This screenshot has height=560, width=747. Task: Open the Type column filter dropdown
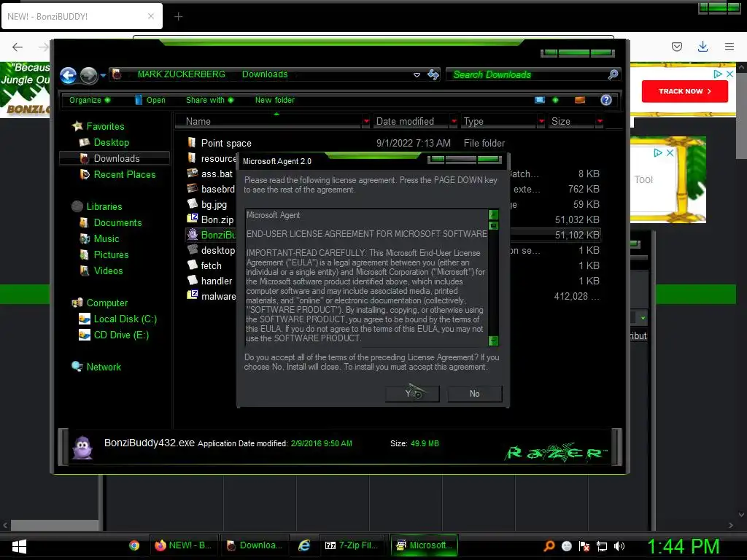(541, 122)
